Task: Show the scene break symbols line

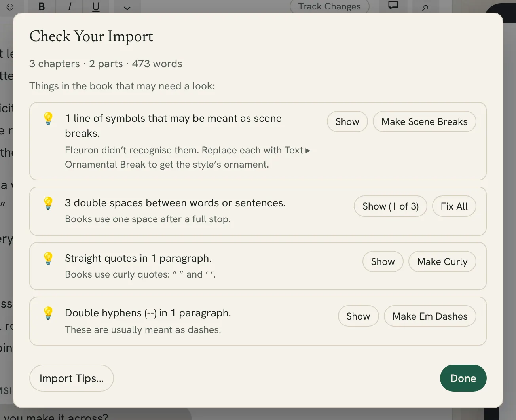Action: coord(347,122)
